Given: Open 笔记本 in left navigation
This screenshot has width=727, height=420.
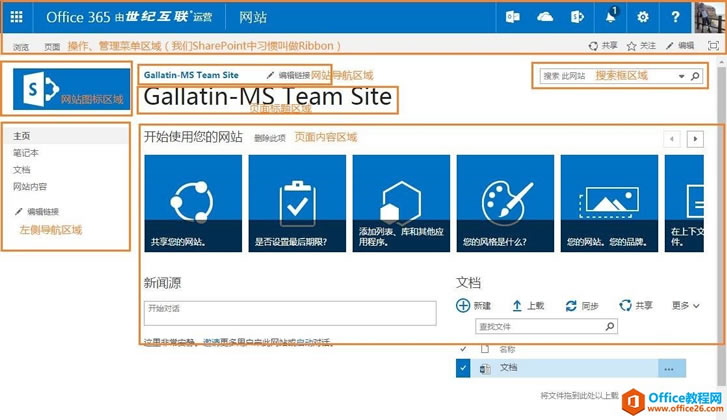Looking at the screenshot, I should tap(26, 153).
